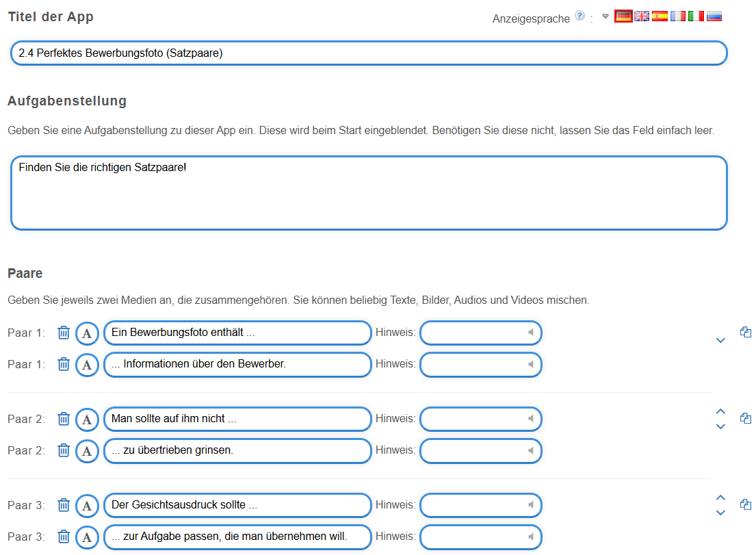Duplicate Paar 3 with copy icon
756x555 pixels.
[746, 504]
